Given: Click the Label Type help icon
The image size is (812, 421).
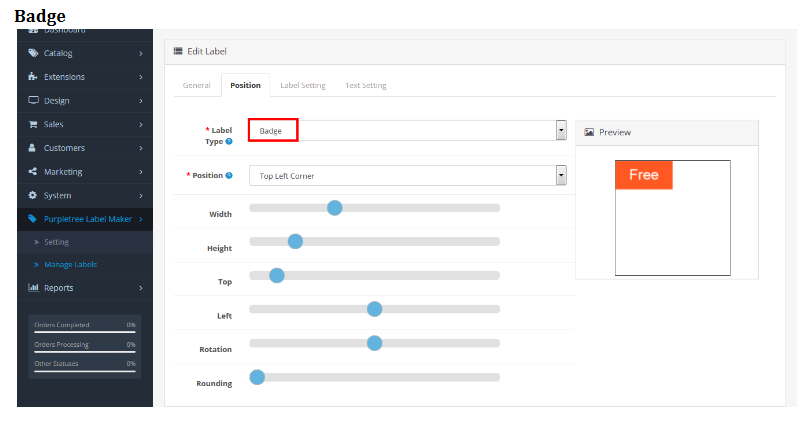Looking at the screenshot, I should 229,141.
